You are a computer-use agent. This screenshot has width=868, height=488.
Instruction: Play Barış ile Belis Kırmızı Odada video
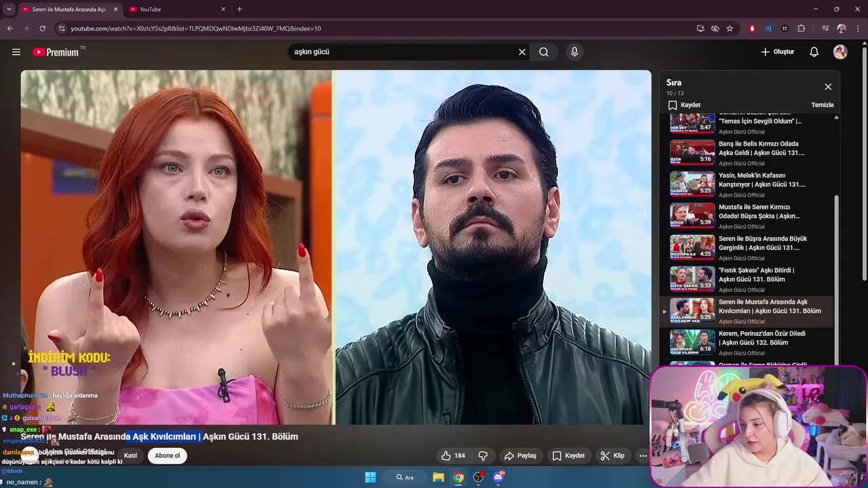click(747, 153)
